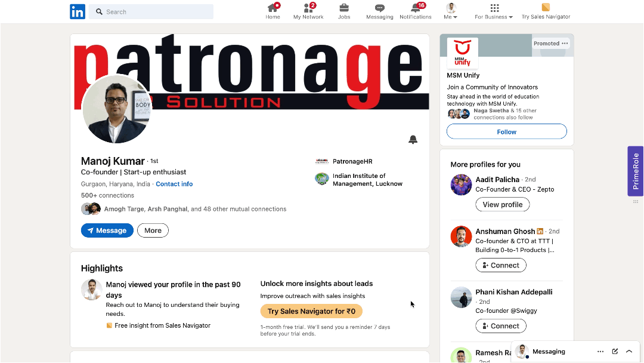
Task: Expand the Me account dropdown
Action: [451, 11]
